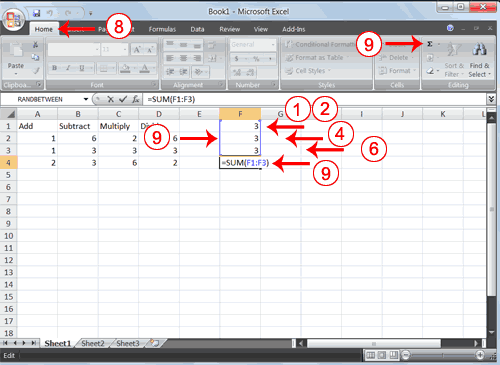500x365 pixels.
Task: Open text Orientation options
Action: click(x=200, y=71)
